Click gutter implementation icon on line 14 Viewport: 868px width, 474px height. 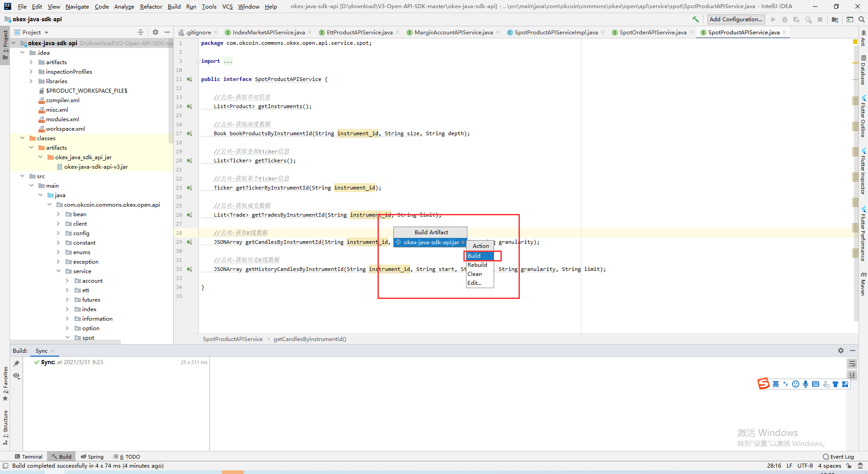coord(189,106)
